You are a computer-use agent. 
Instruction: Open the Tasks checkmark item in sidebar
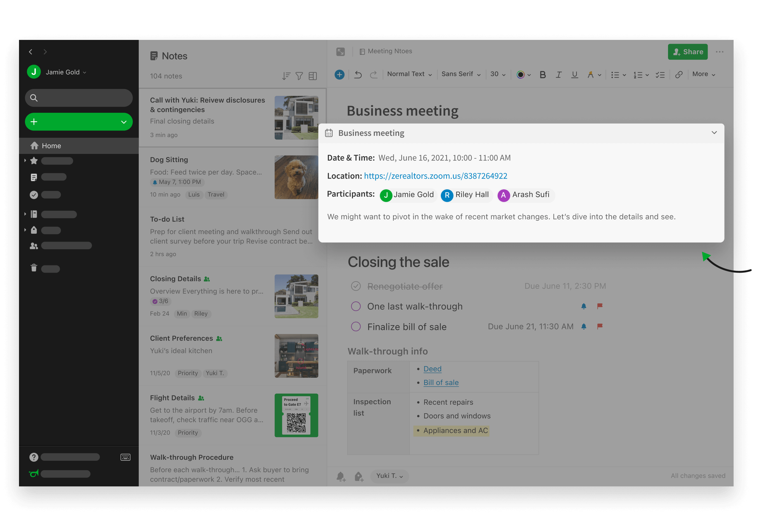pos(34,195)
